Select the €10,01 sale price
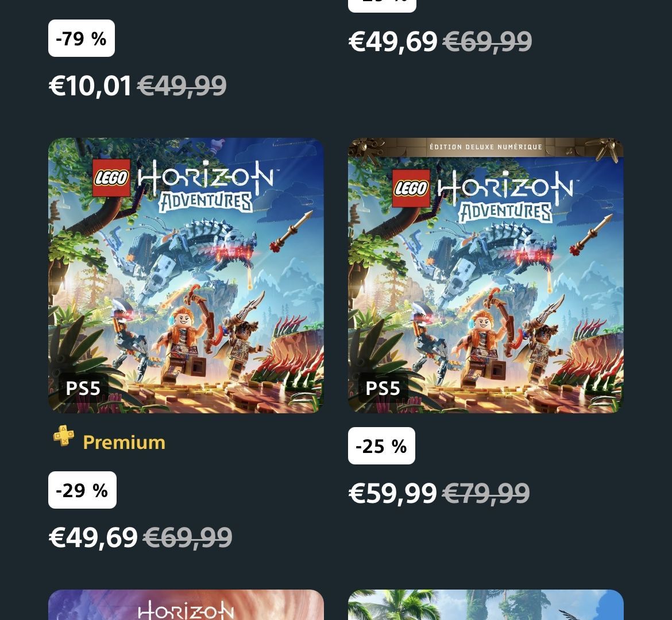This screenshot has width=672, height=620. pyautogui.click(x=90, y=86)
